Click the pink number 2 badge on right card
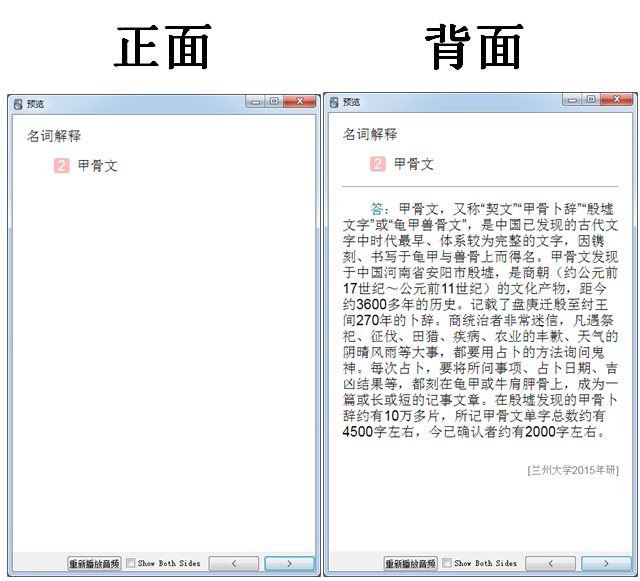This screenshot has width=640, height=581. 378,164
